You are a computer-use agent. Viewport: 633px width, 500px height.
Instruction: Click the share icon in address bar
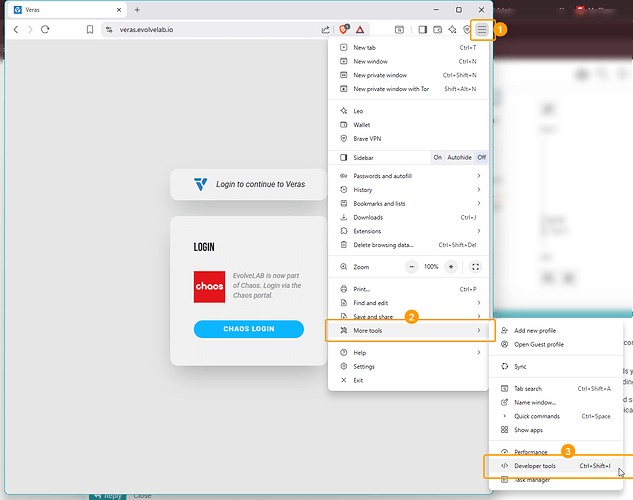(325, 29)
